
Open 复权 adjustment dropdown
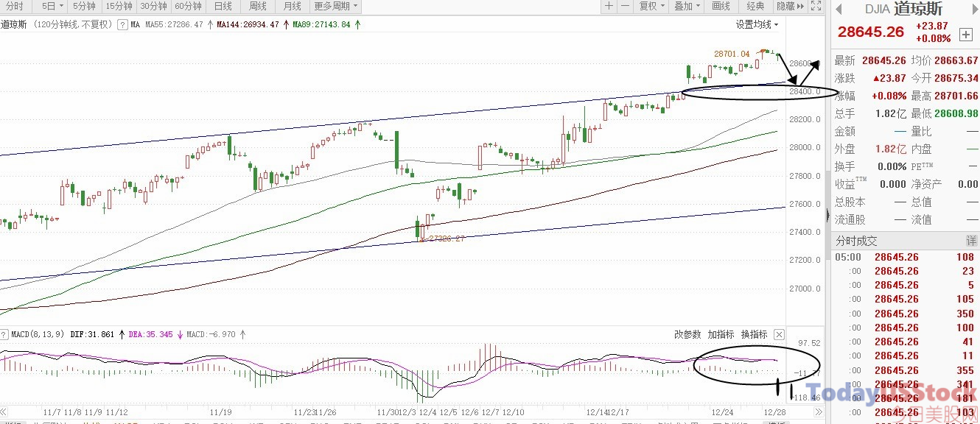click(651, 6)
